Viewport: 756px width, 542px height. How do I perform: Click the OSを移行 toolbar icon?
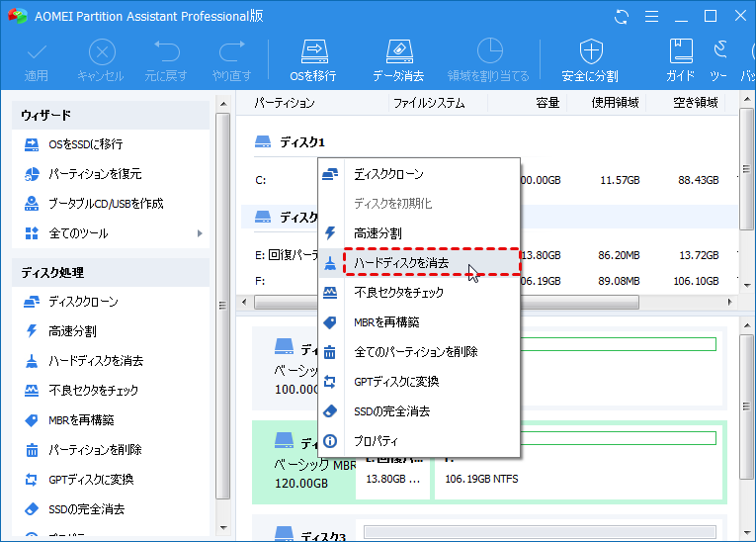click(x=314, y=51)
